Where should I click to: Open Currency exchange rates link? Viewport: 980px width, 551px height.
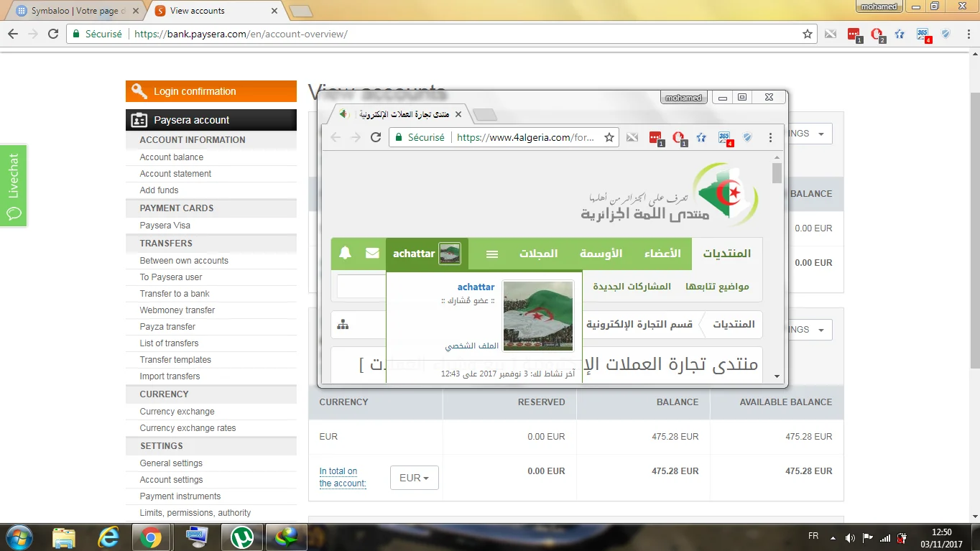(x=188, y=428)
